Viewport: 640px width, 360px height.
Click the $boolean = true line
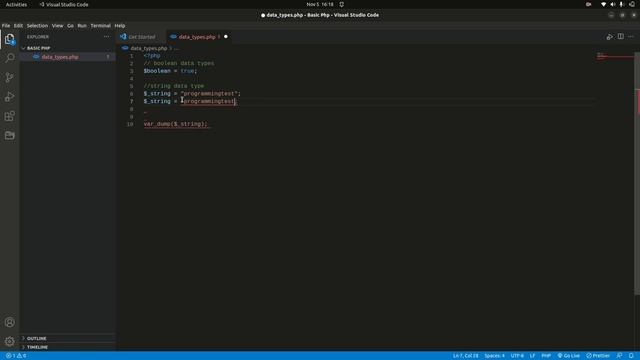pos(170,71)
